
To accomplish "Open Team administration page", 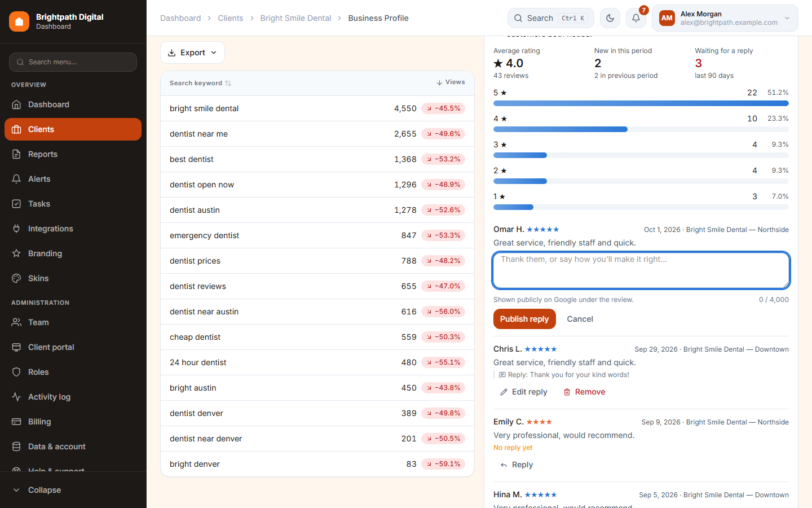I will (73, 322).
